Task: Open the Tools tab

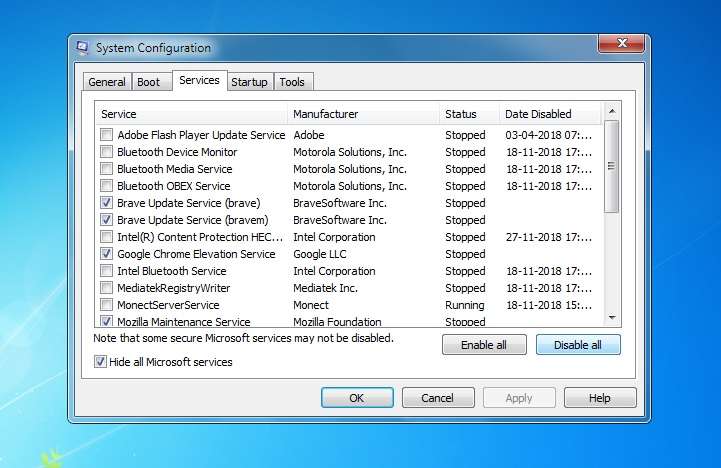Action: [x=292, y=82]
